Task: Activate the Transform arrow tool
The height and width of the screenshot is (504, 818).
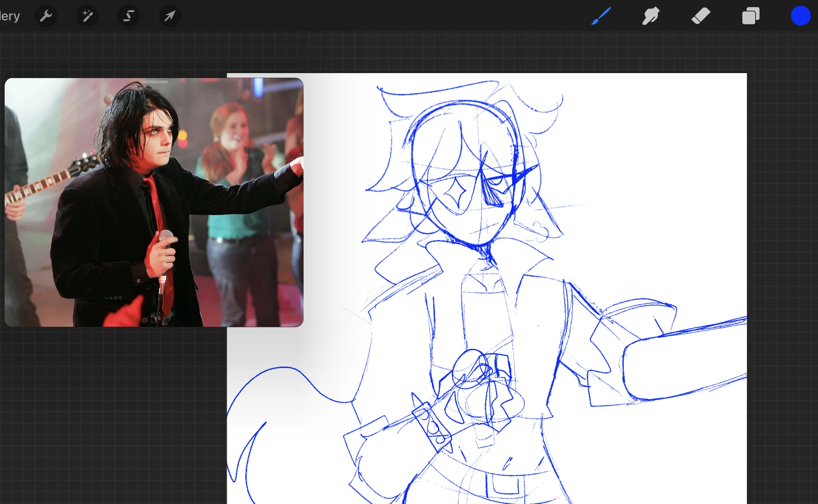Action: coord(170,16)
